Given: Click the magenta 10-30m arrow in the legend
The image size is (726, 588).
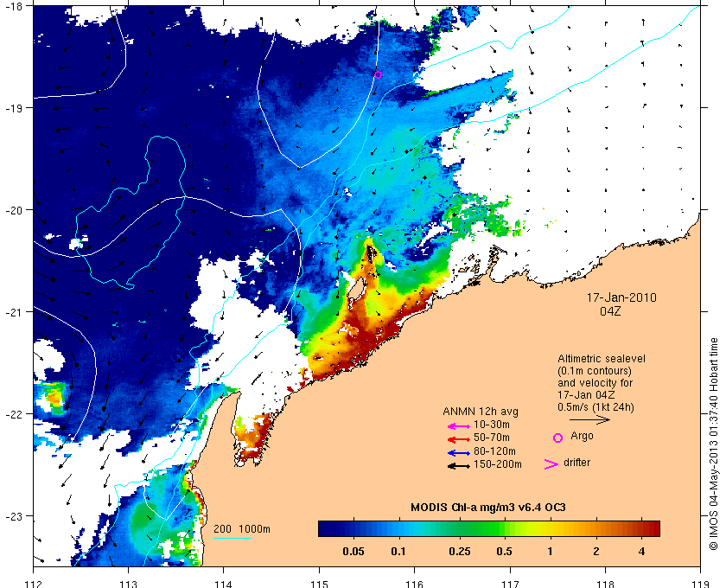Looking at the screenshot, I should pyautogui.click(x=459, y=425).
